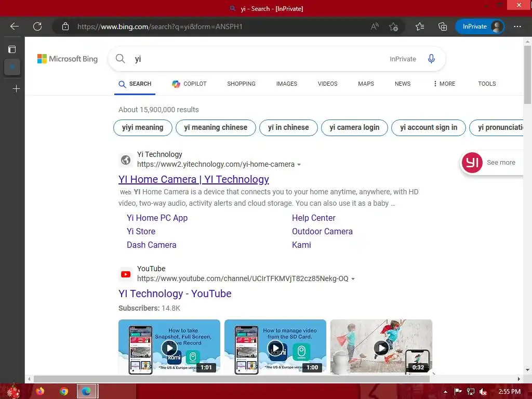Open Kami sitelink
Image resolution: width=532 pixels, height=399 pixels.
point(302,245)
